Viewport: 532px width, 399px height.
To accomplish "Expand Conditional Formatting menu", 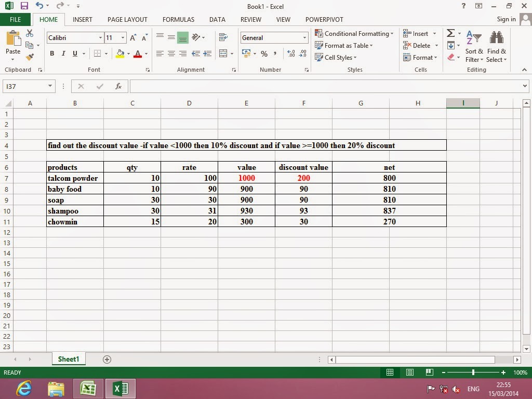I will [x=354, y=33].
